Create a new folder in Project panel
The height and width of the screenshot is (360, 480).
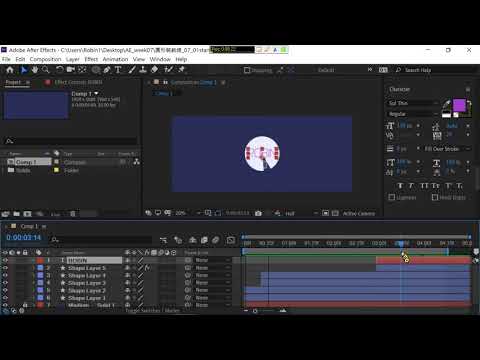pos(17,214)
